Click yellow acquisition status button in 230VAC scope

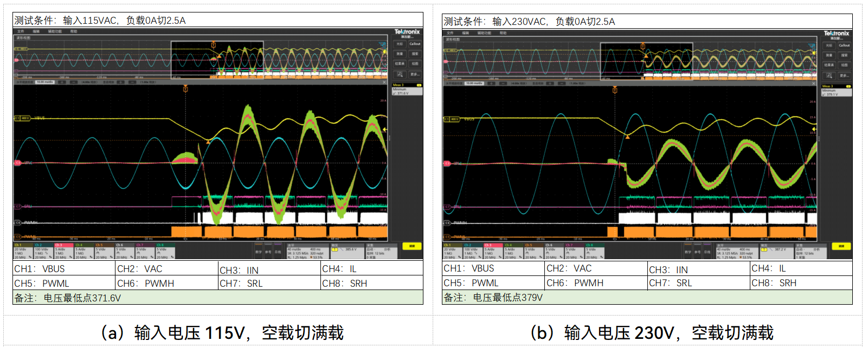[x=841, y=246]
